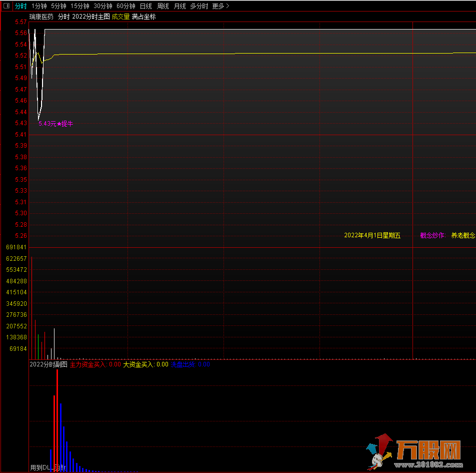Viewport: 476px width, 473px height.
Task: Click the tallest red bar in sub-chart
Action: point(57,420)
